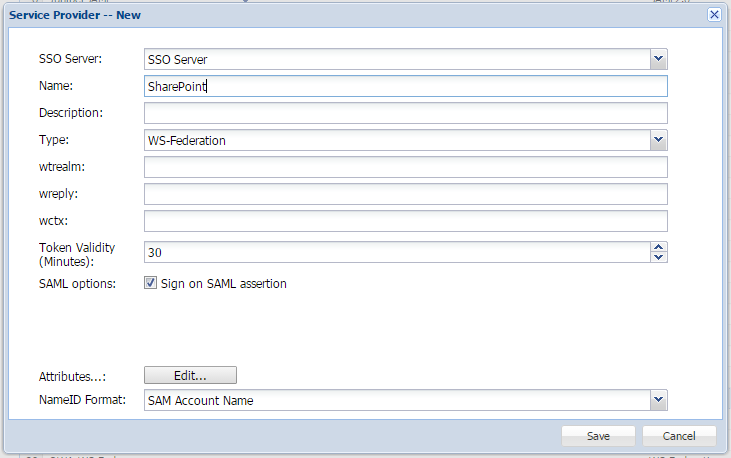Click the Sign on SAML assertion label
Screen dimensions: 731x458
point(224,284)
